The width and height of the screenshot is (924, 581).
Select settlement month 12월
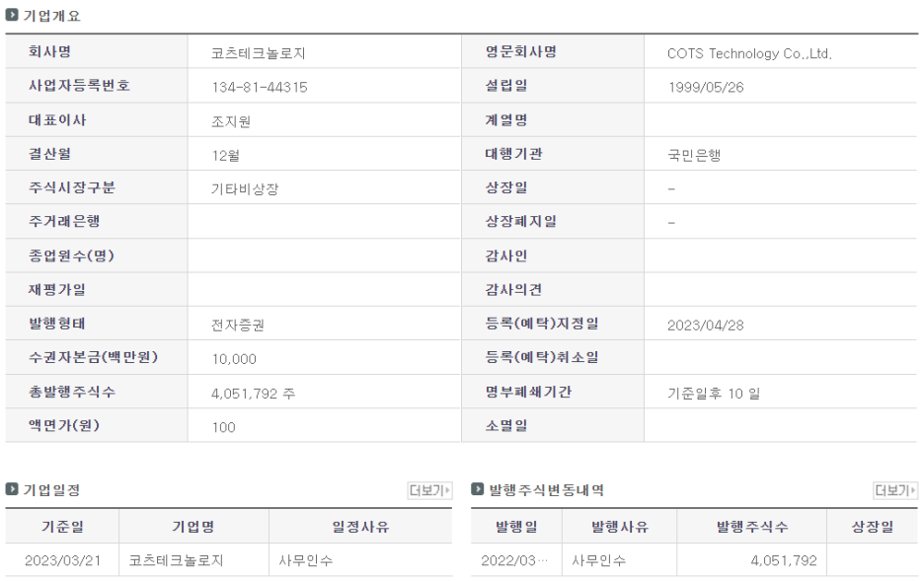226,156
